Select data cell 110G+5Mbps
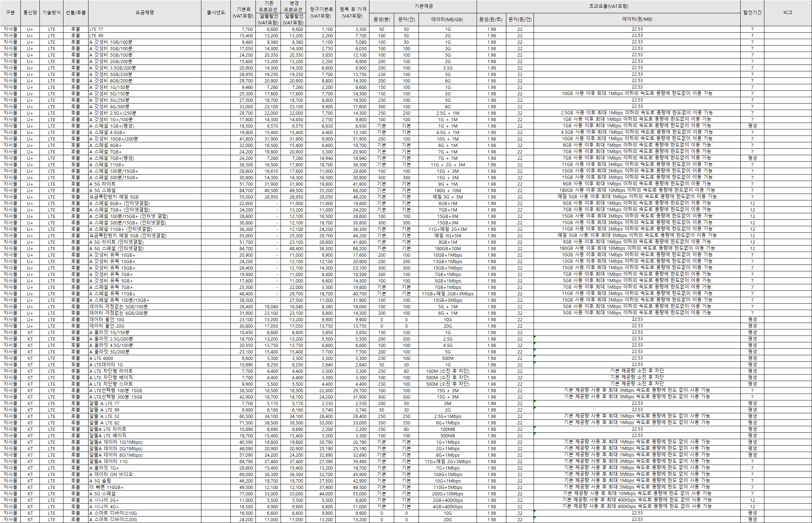 [x=448, y=488]
